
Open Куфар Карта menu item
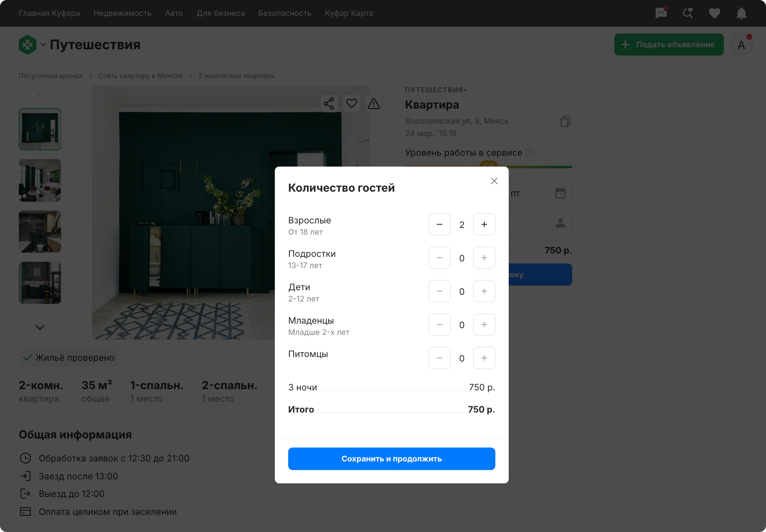(349, 13)
